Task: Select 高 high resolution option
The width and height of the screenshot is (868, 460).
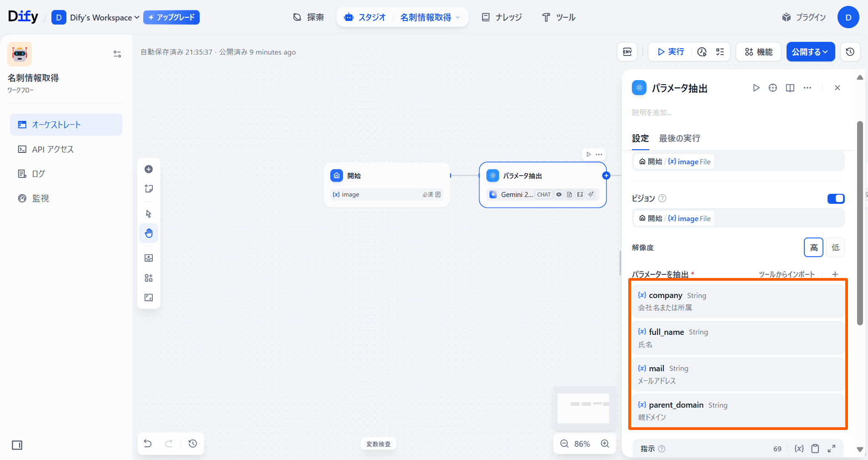Action: tap(813, 248)
